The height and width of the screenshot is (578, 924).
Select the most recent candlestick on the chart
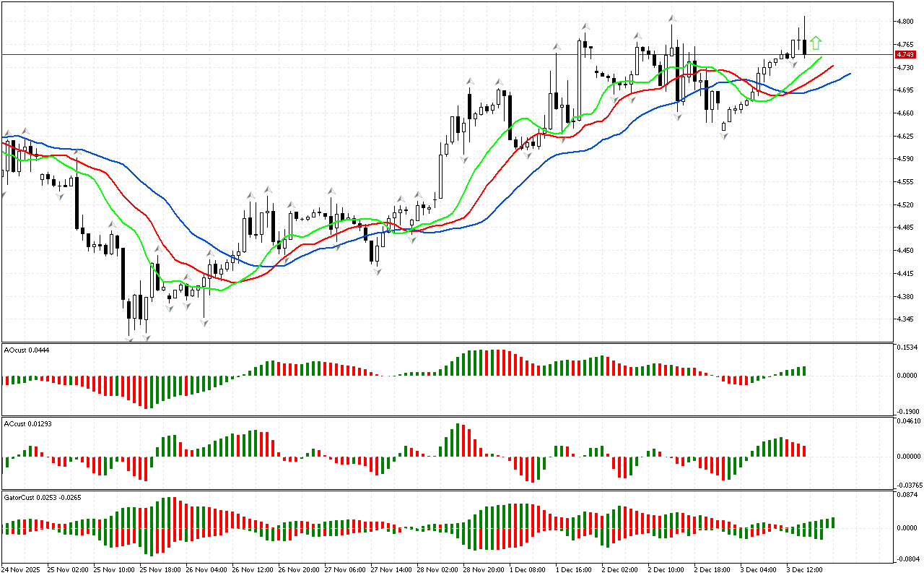[x=804, y=48]
